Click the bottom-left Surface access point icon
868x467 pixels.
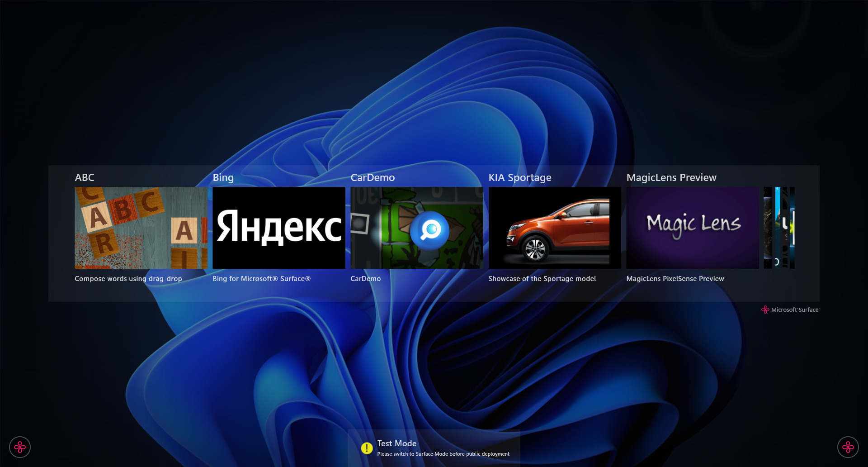(20, 447)
